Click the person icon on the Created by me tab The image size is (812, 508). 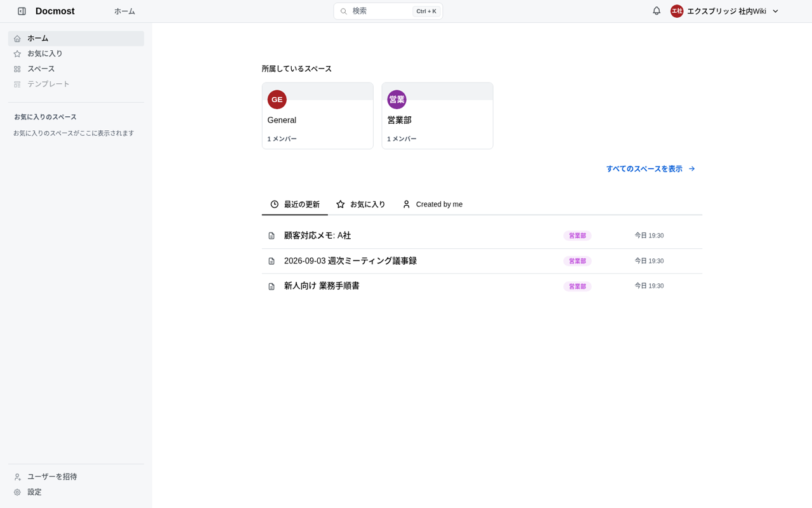click(x=407, y=204)
